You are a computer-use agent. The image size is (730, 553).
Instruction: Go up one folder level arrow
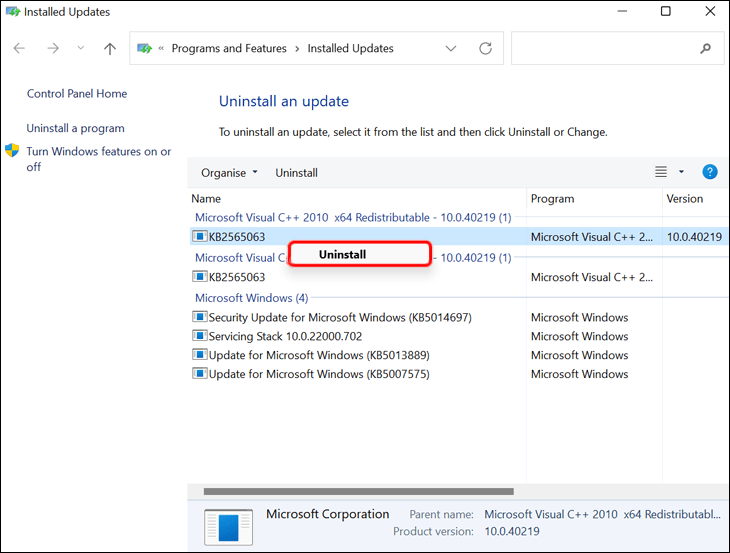point(110,48)
